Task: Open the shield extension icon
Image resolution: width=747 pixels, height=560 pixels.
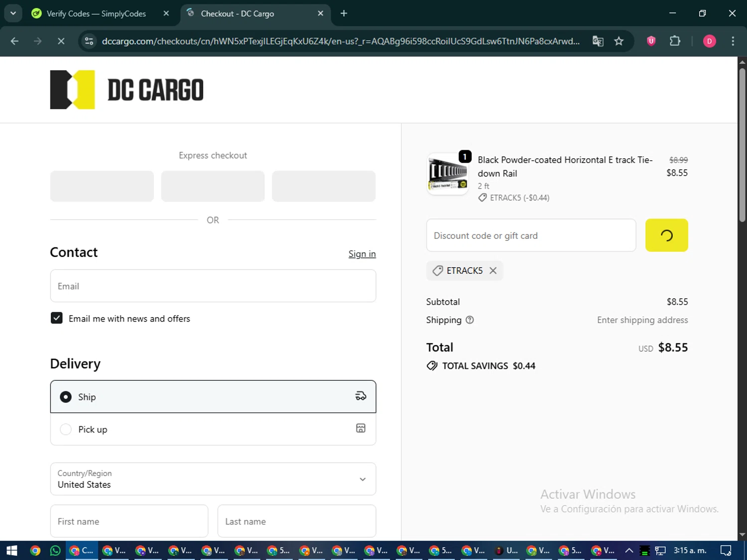Action: coord(651,41)
